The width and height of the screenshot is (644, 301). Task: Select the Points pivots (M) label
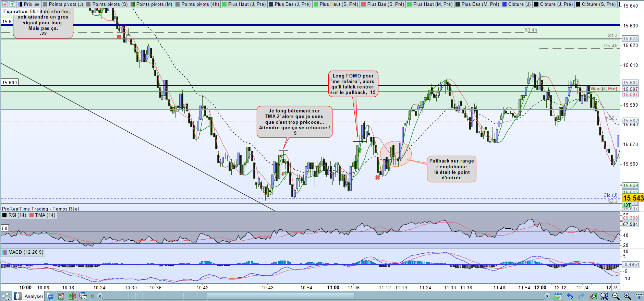click(154, 4)
